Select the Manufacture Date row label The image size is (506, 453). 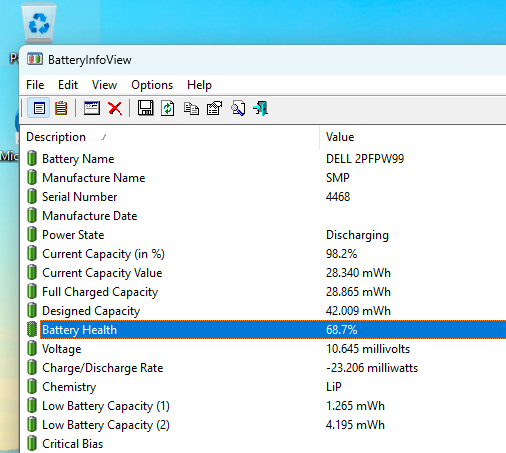(90, 216)
